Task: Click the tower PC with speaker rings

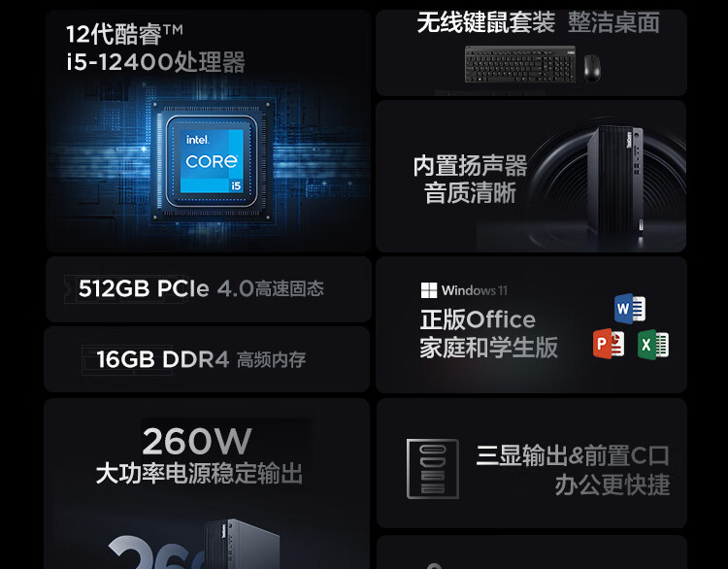Action: click(614, 182)
